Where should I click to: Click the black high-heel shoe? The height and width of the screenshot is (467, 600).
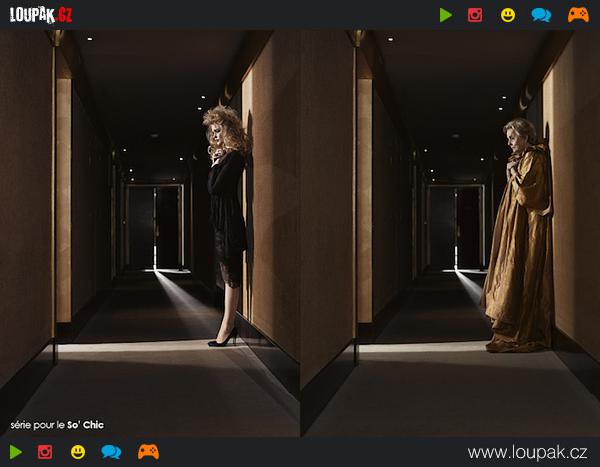pyautogui.click(x=225, y=339)
